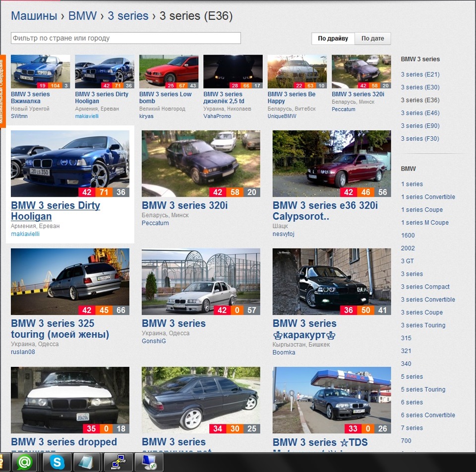Open the Be Happy car thumbnail

[297, 71]
